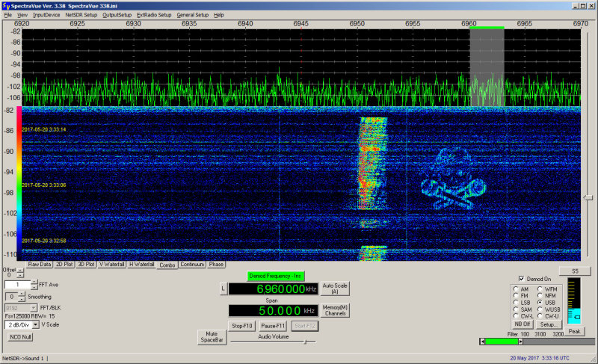Open the InputDevice menu

tap(46, 15)
